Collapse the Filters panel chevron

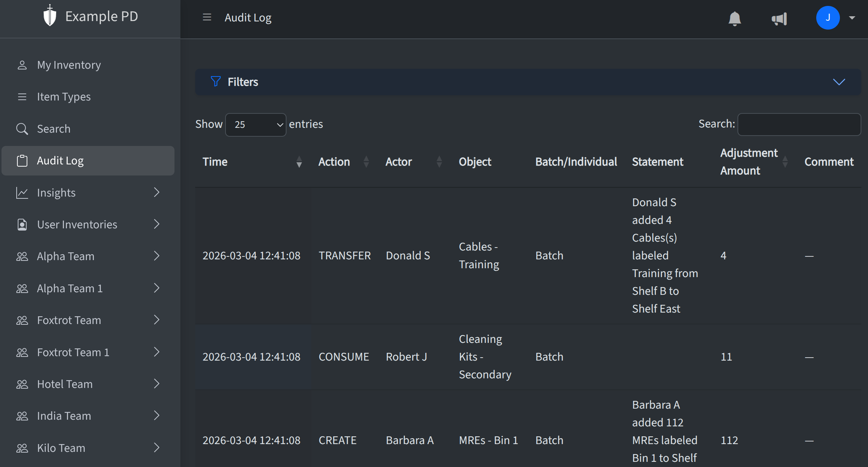tap(839, 82)
